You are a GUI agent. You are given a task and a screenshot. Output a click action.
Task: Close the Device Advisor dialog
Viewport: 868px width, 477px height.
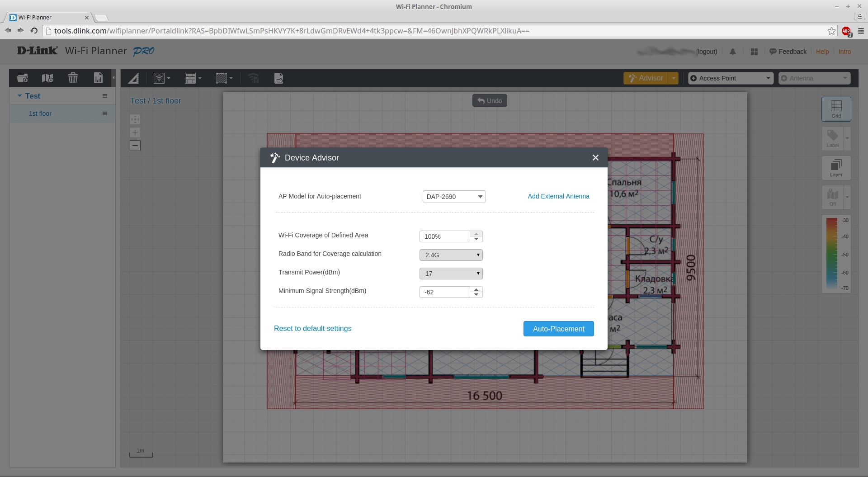[x=595, y=158]
